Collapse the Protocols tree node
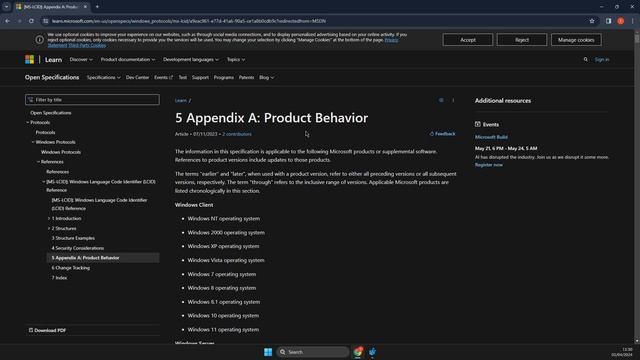640x360 pixels. coord(28,122)
